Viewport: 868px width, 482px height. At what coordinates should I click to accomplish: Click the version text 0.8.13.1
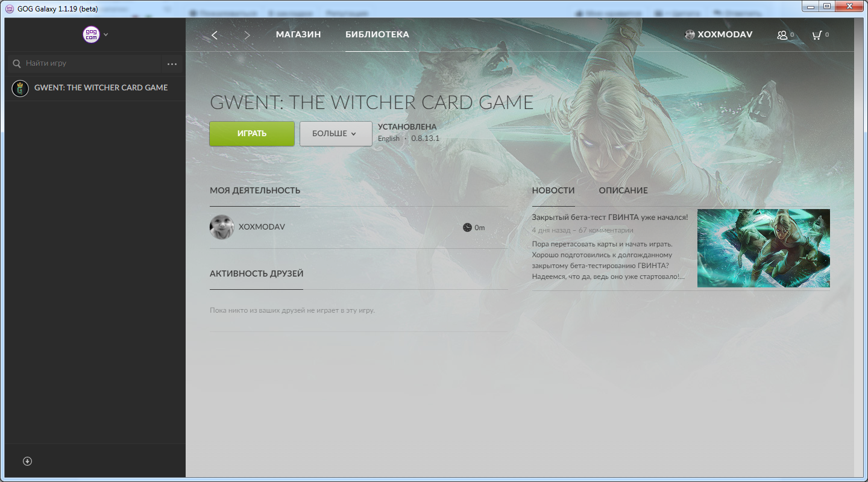pos(426,139)
